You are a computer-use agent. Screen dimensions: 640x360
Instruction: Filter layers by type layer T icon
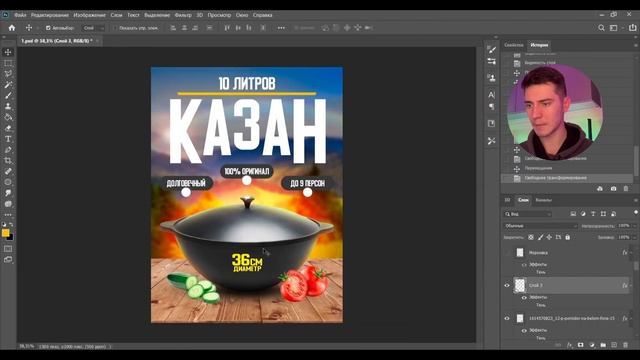pos(593,214)
